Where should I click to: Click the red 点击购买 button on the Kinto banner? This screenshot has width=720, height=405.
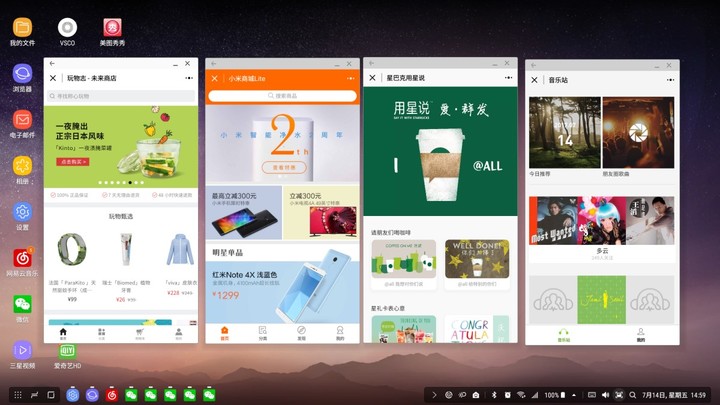73,162
